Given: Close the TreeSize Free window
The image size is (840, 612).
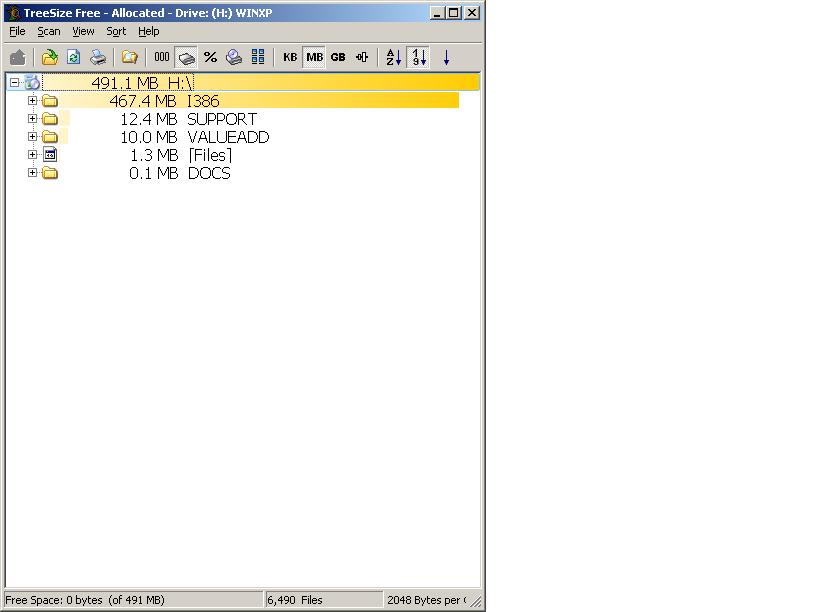Looking at the screenshot, I should (471, 13).
